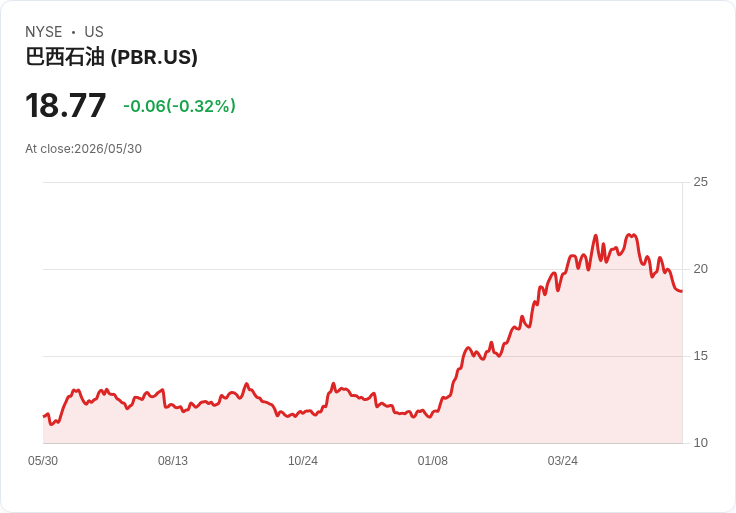Click the 08/13 x-axis date label
Viewport: 736px width, 513px height.
point(173,461)
